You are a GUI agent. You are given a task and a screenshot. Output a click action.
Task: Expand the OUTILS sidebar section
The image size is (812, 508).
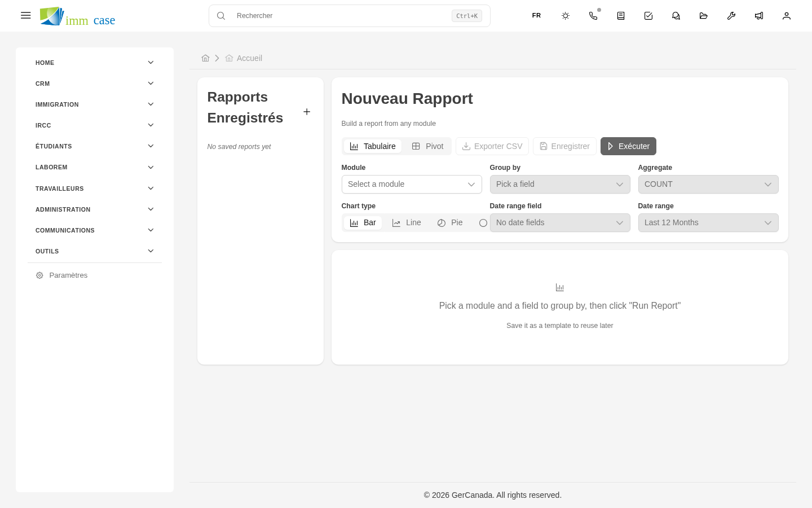(95, 251)
